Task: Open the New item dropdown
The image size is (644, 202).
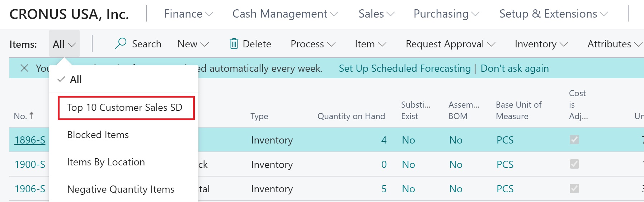Action: click(193, 44)
